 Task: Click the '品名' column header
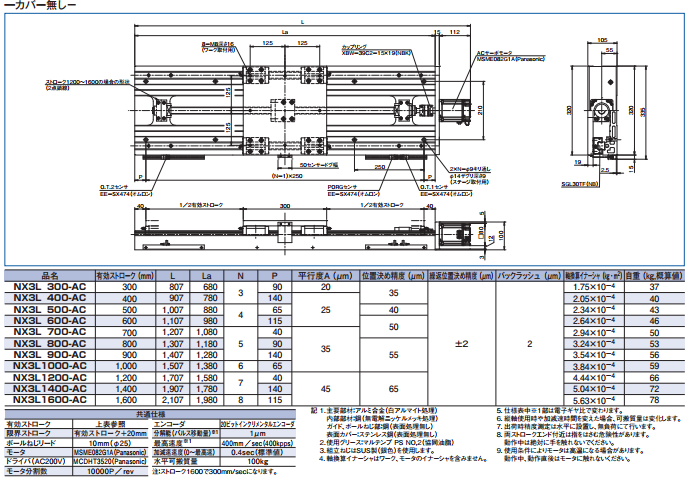pos(50,276)
